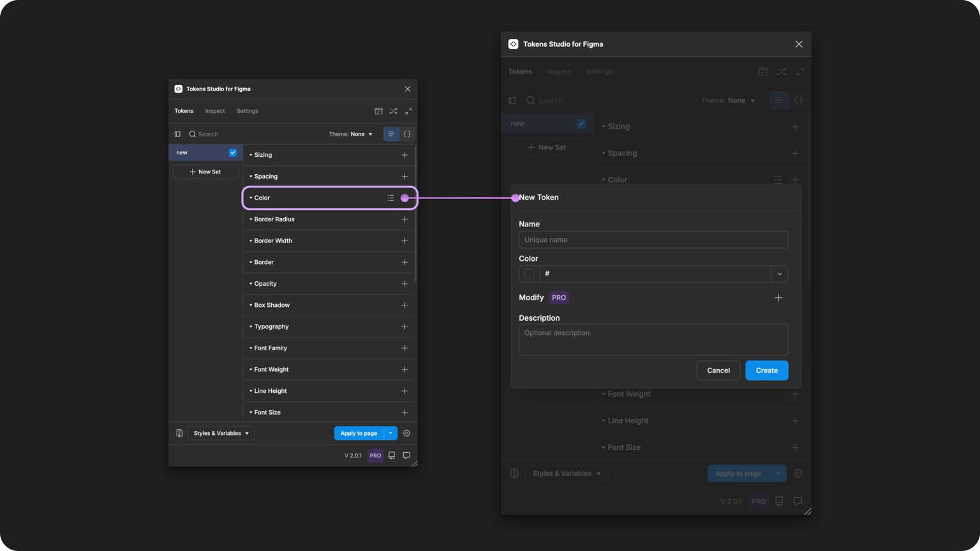Viewport: 980px width, 551px height.
Task: Focus the Optional description textarea
Action: coord(653,340)
